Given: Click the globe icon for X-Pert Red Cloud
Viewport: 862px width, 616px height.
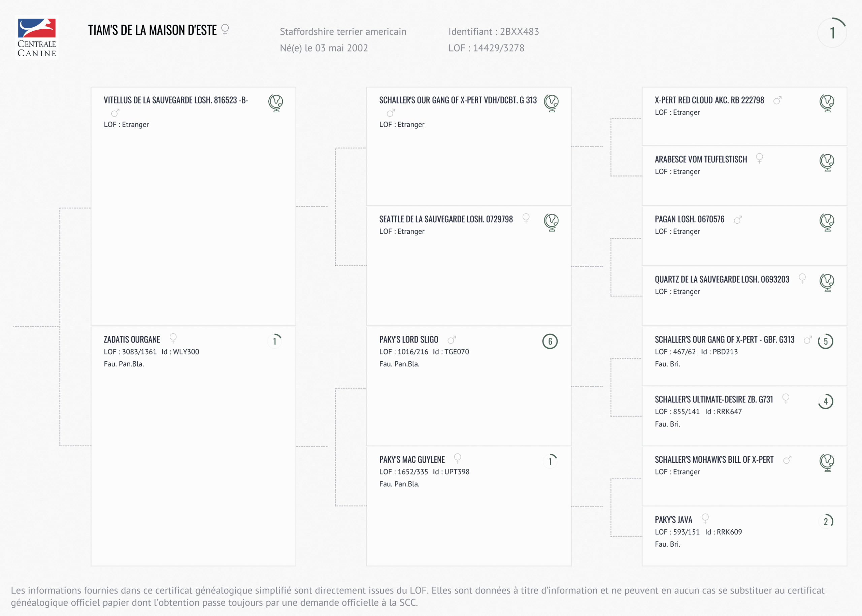Looking at the screenshot, I should click(827, 103).
